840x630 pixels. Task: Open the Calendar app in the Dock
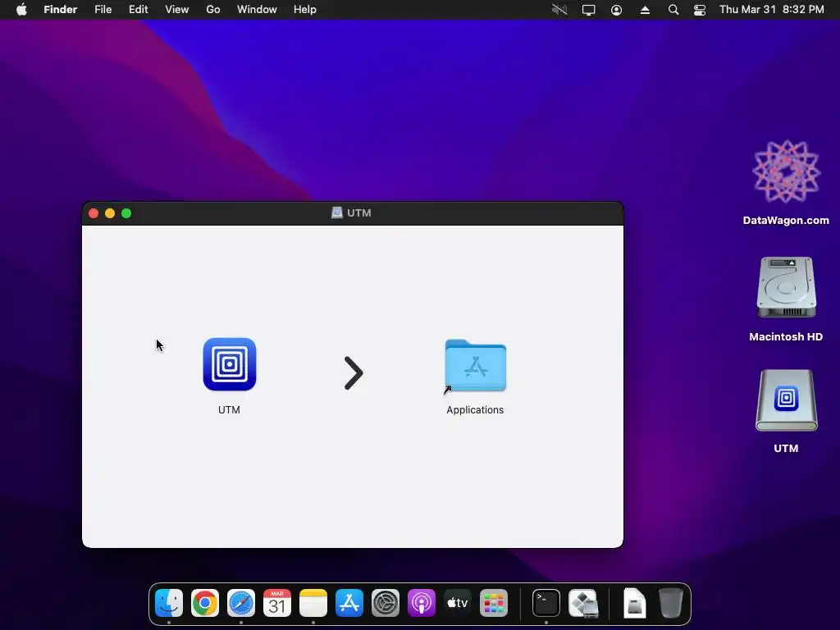pyautogui.click(x=277, y=603)
